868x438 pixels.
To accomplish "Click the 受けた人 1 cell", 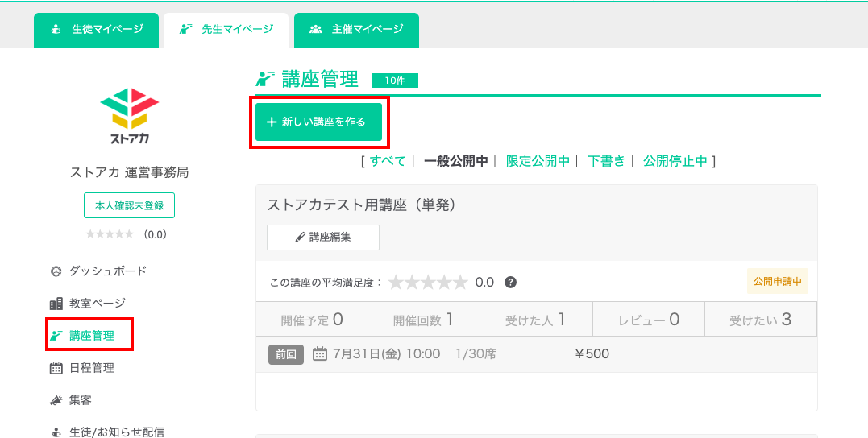I will coord(537,319).
